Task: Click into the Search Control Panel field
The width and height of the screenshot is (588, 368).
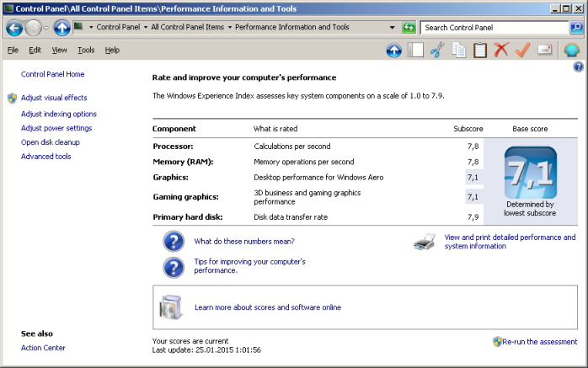Action: (494, 27)
